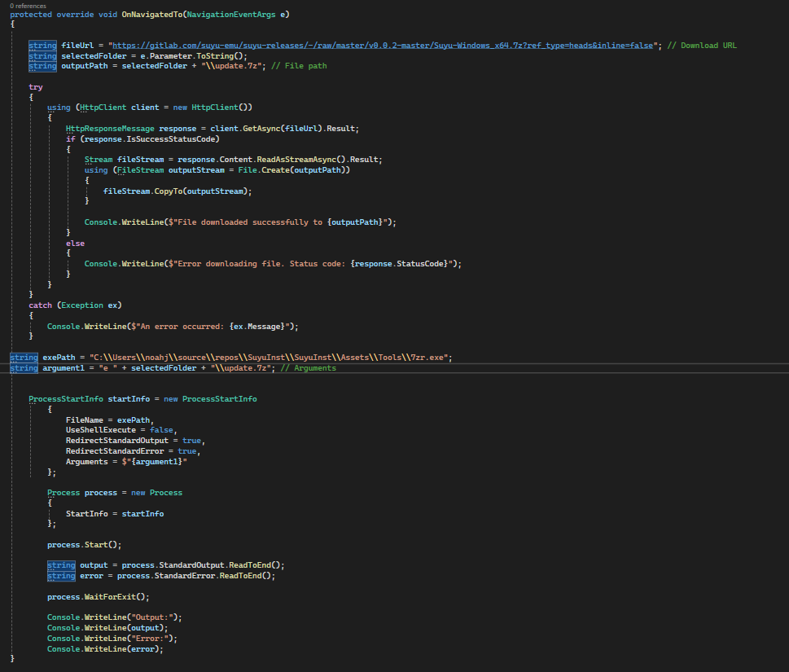Click "Exception ex" in catch clause
Image resolution: width=789 pixels, height=672 pixels.
click(x=89, y=305)
